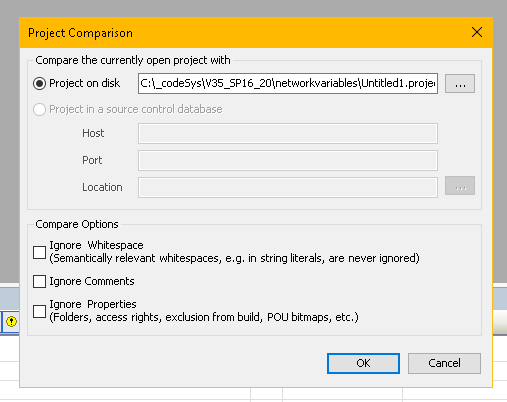
Task: Close the Project Comparison dialog
Action: click(x=477, y=32)
